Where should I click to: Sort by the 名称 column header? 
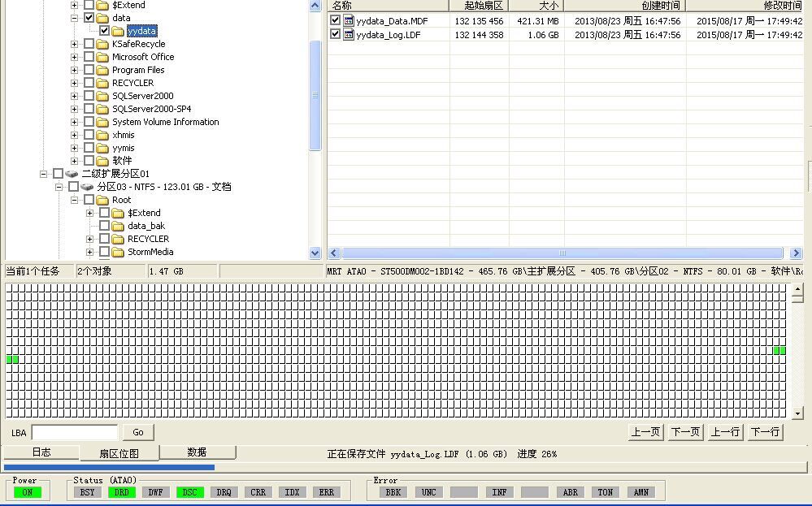point(388,6)
